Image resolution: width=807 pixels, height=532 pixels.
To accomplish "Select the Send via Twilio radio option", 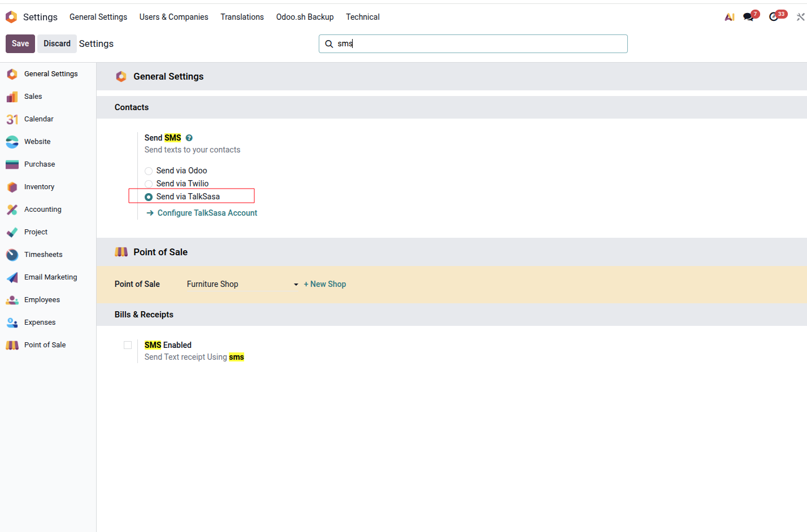I will tap(149, 184).
